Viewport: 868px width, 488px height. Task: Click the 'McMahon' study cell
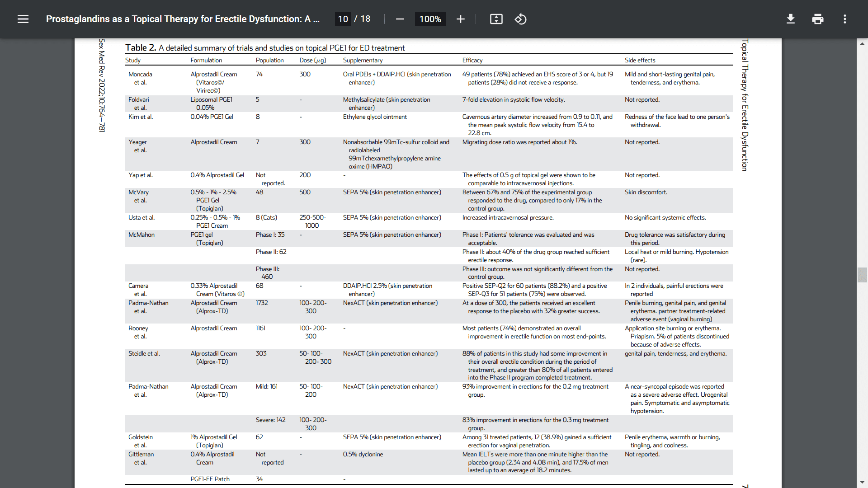click(x=142, y=235)
